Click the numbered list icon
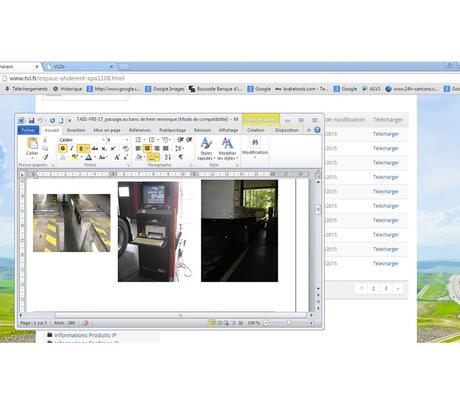460x400 pixels. click(x=151, y=140)
